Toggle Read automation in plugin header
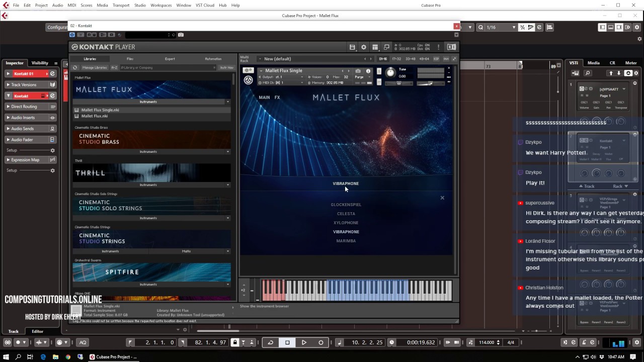 click(x=89, y=35)
